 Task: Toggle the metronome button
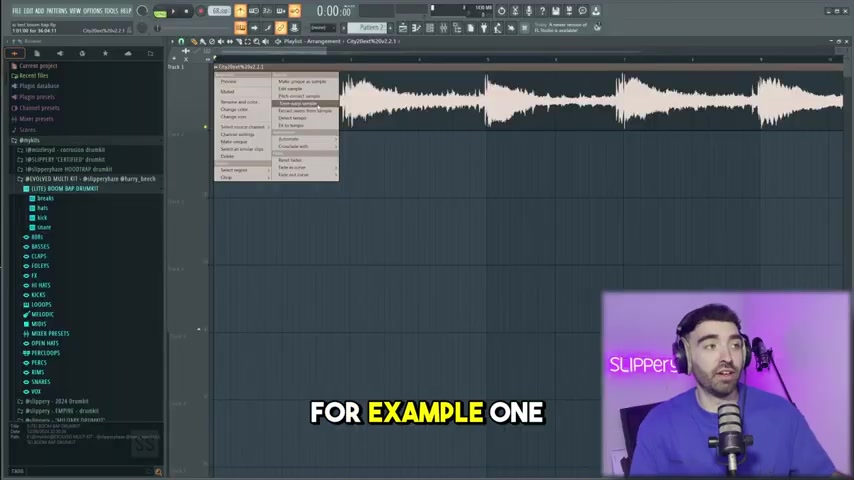pyautogui.click(x=240, y=11)
